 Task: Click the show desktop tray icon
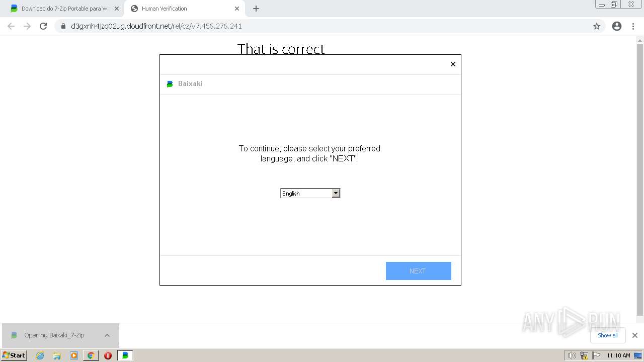pos(638,355)
